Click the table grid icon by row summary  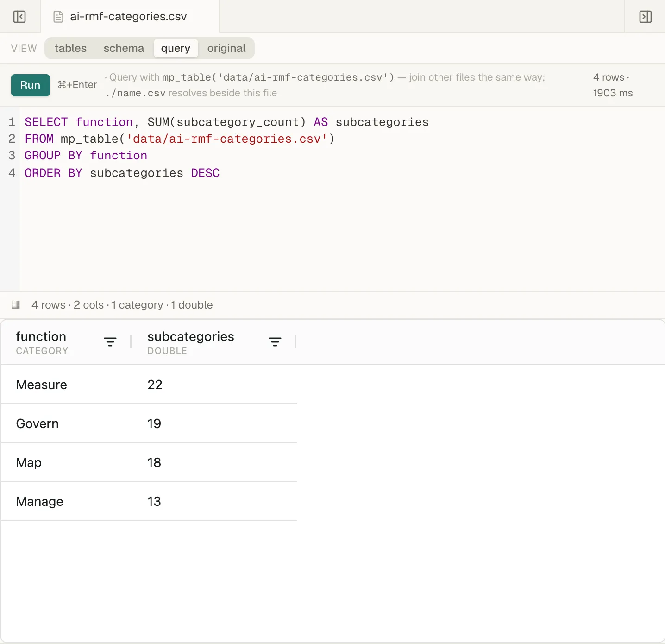tap(16, 304)
